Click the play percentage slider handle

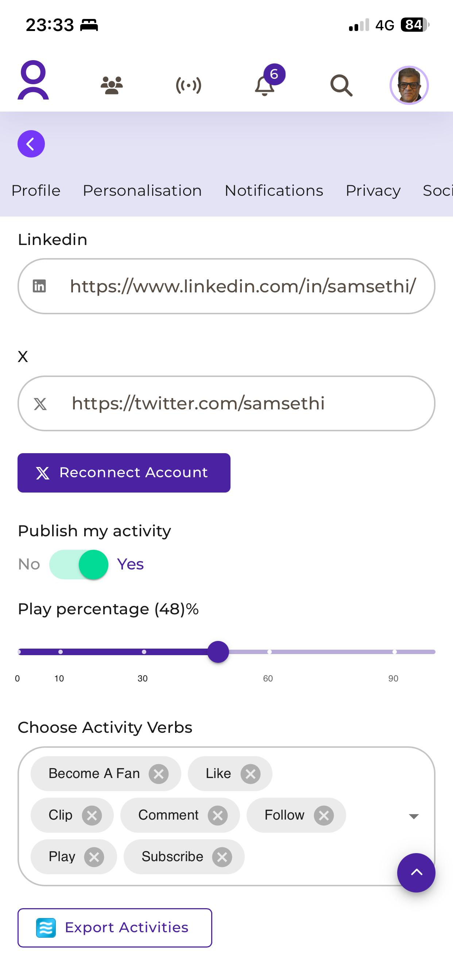pyautogui.click(x=218, y=652)
